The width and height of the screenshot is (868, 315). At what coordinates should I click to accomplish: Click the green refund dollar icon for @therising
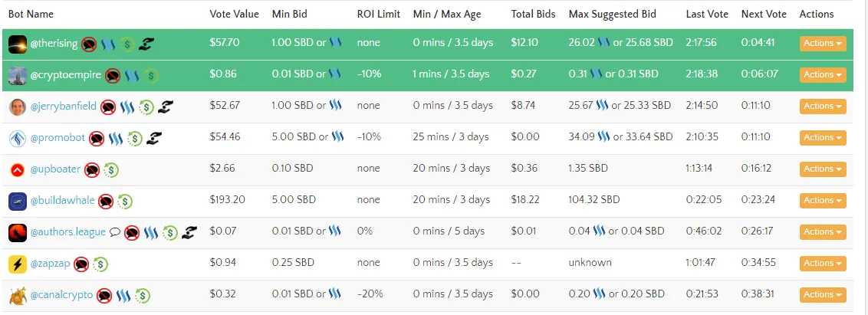click(x=127, y=44)
